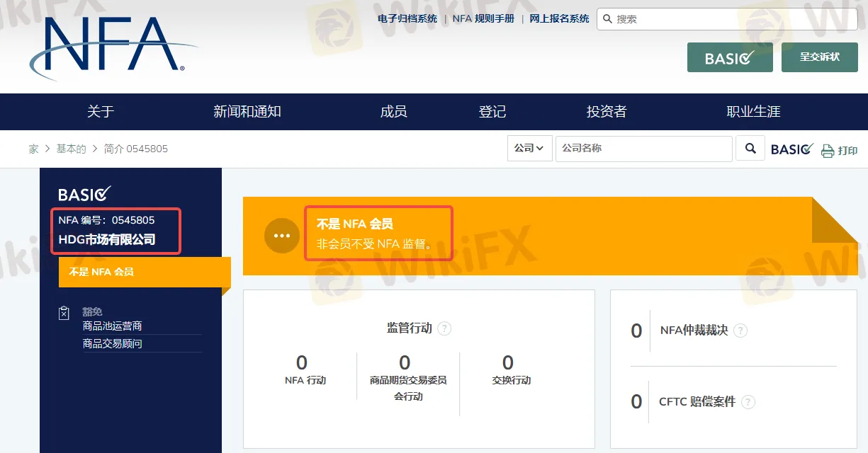Open the 电子归档系统 link

tap(407, 18)
